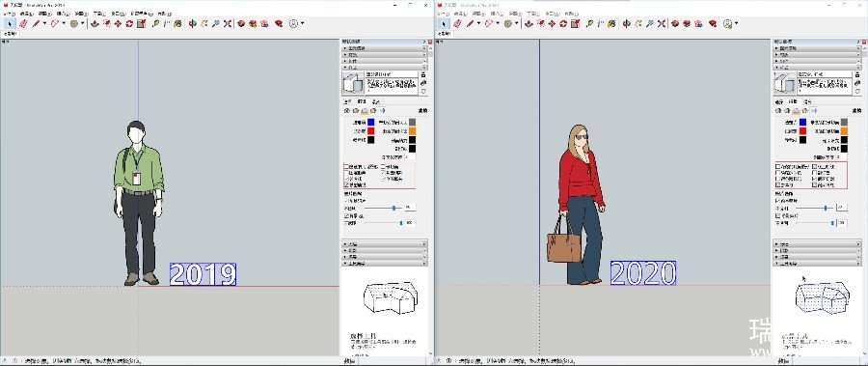Toggle Color by Layer checkbox in 2019 window
This screenshot has width=868, height=366.
click(346, 173)
